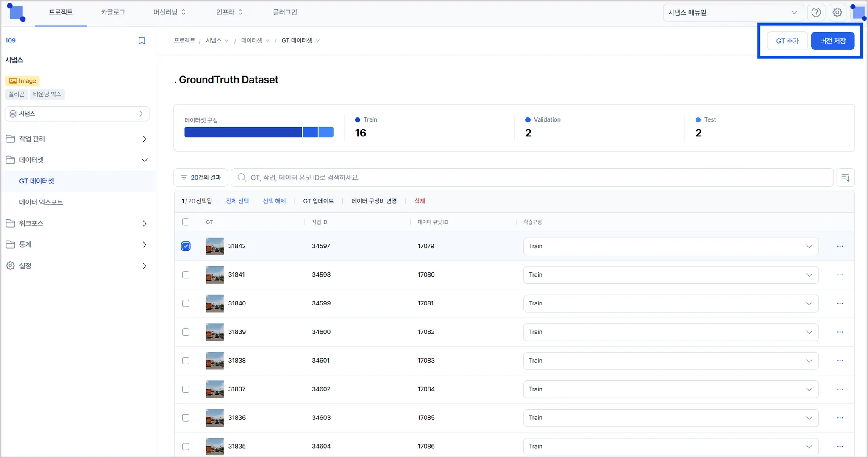The image size is (868, 458).
Task: Open the 시냅스 매뉴얼 dropdown at top
Action: coord(733,13)
